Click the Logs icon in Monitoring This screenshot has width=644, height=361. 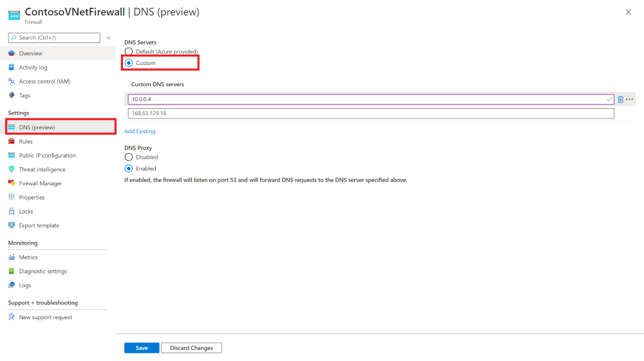[12, 285]
